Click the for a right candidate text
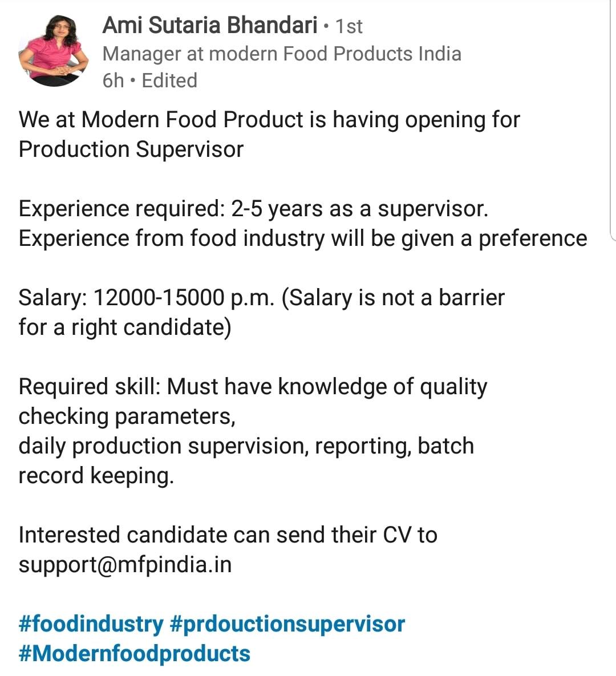This screenshot has width=616, height=676. tap(125, 327)
